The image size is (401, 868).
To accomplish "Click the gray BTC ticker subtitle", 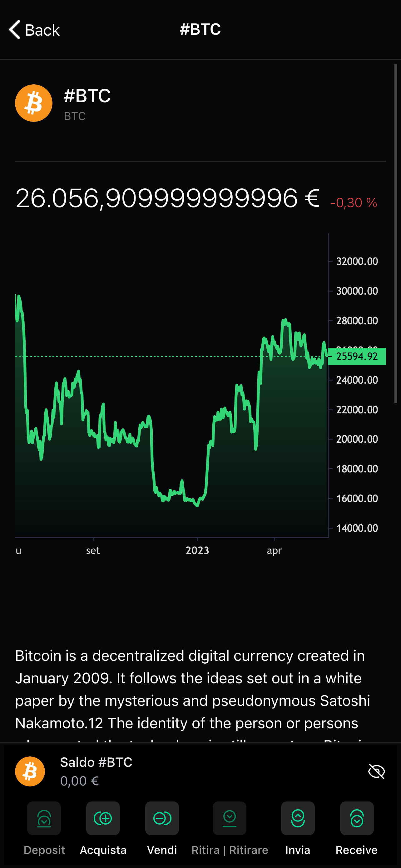I will [75, 116].
